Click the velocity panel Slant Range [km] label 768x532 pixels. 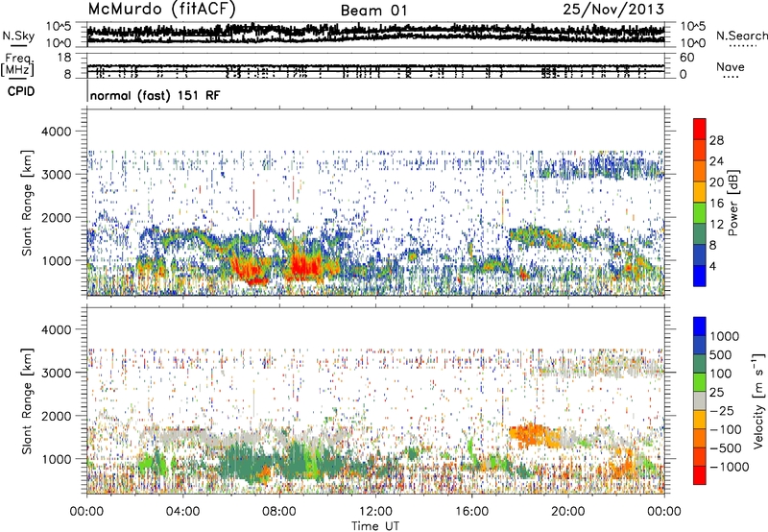click(x=27, y=400)
